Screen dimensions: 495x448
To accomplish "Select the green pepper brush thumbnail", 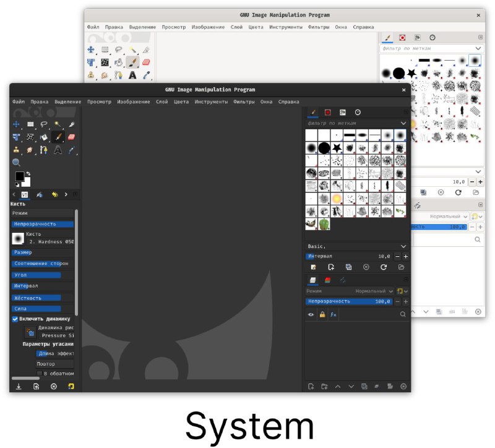I will tap(324, 224).
